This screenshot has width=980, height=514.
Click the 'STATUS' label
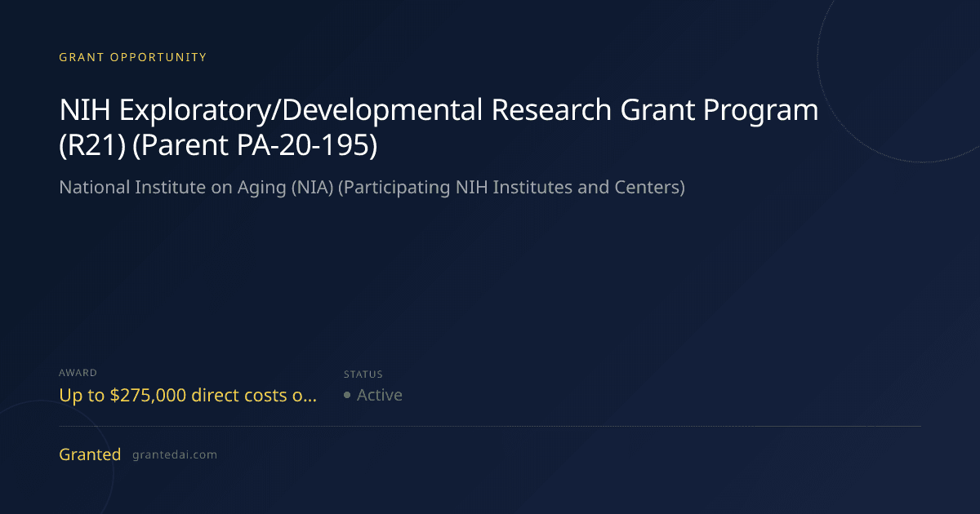click(363, 374)
